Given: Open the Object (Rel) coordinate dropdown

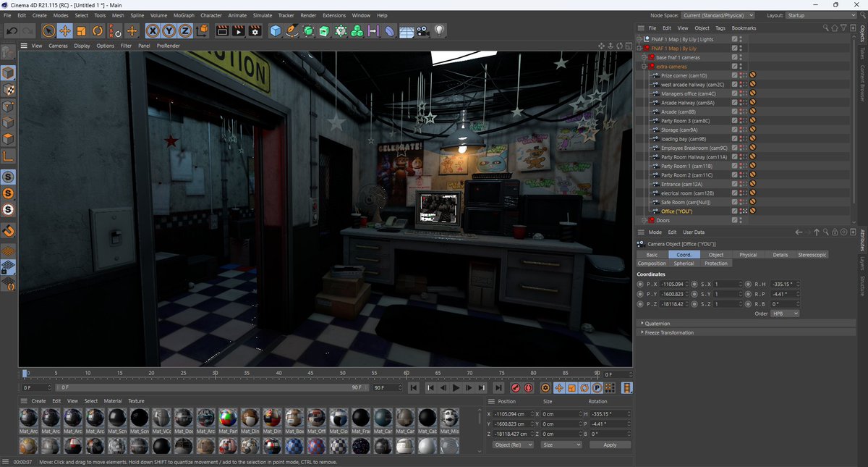Looking at the screenshot, I should 512,445.
